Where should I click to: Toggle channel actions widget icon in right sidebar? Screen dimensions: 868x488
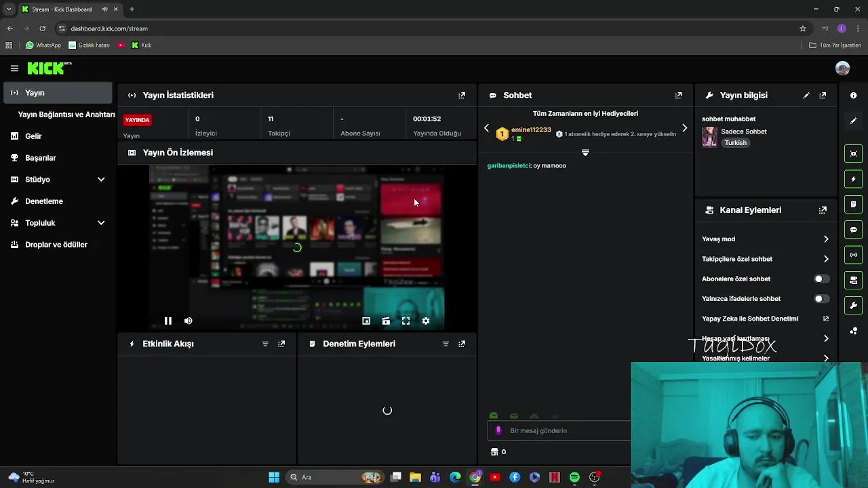853,280
